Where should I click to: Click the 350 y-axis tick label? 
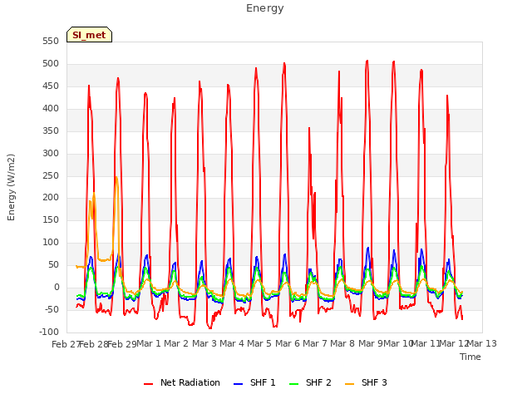tap(51, 131)
